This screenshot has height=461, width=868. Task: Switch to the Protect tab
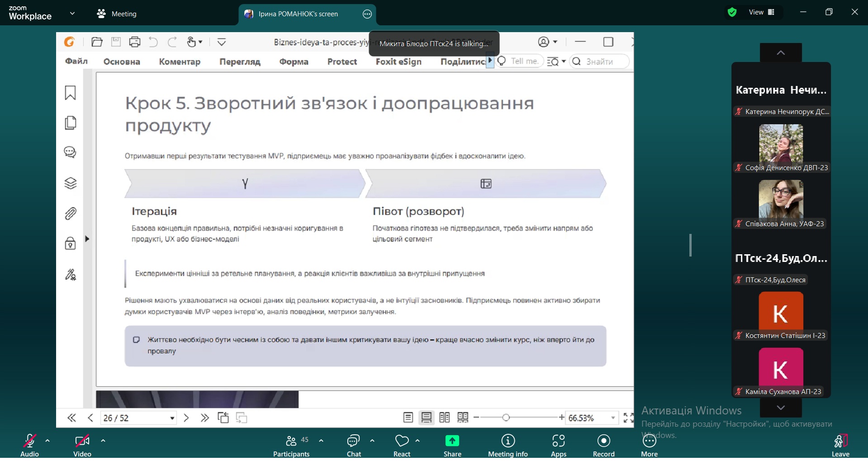(342, 62)
